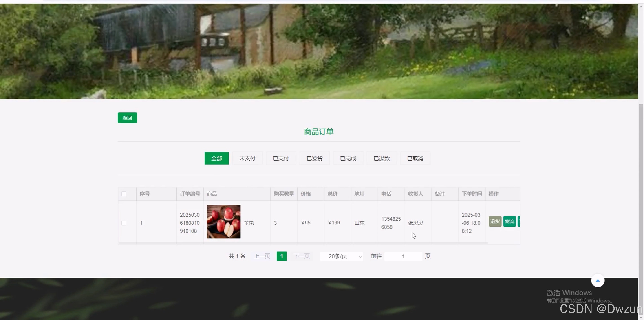The width and height of the screenshot is (644, 320).
Task: Click the back-to-top arrow icon
Action: coord(598,280)
